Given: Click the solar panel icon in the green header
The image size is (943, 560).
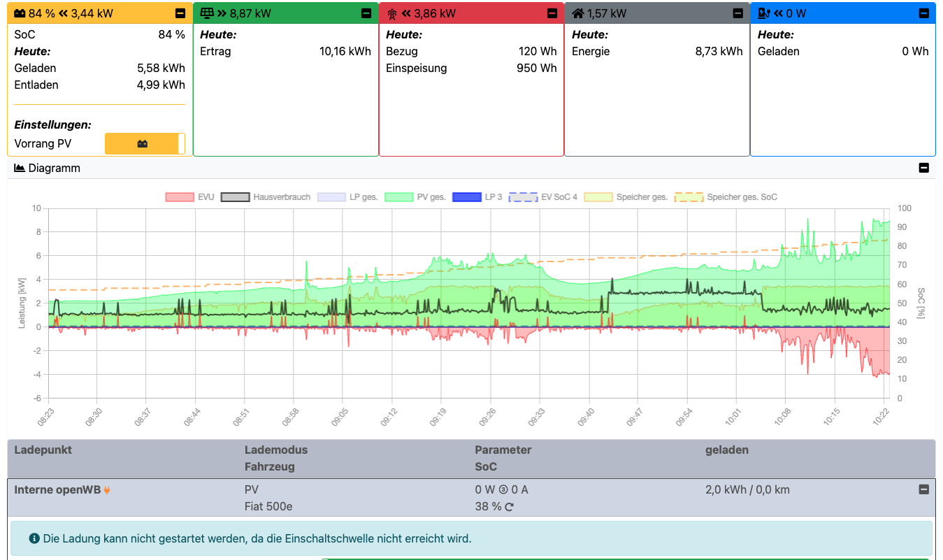Looking at the screenshot, I should click(206, 14).
